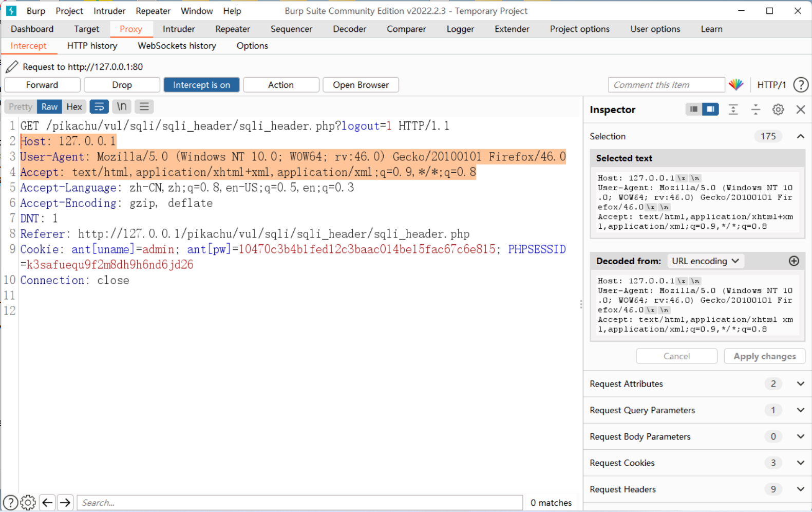Switch to Dashboard tab

32,29
